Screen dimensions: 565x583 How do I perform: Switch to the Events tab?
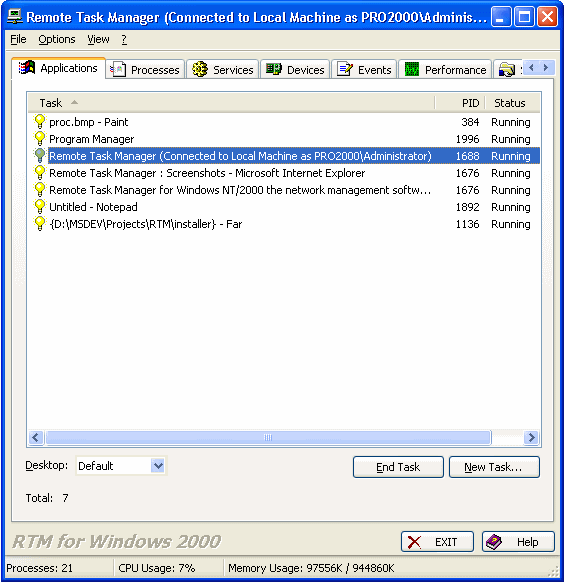(364, 70)
